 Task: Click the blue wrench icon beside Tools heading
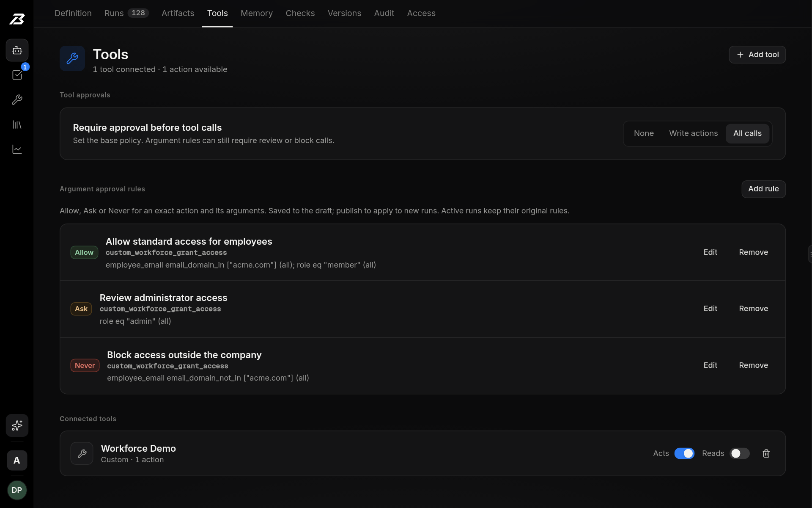pos(72,58)
